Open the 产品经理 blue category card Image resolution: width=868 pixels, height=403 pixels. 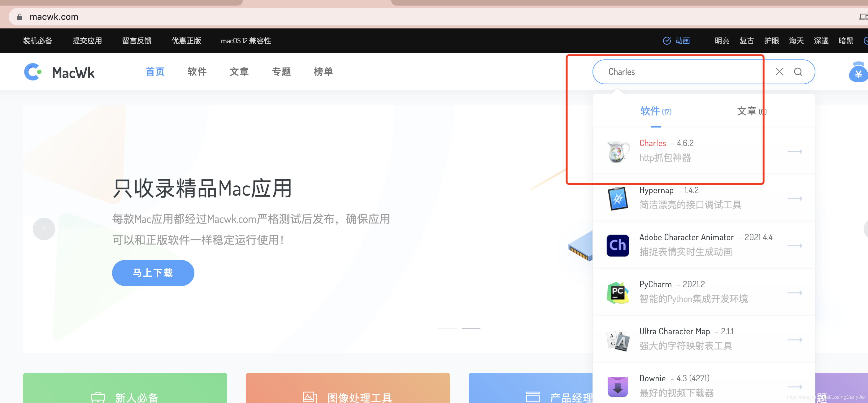(531, 388)
